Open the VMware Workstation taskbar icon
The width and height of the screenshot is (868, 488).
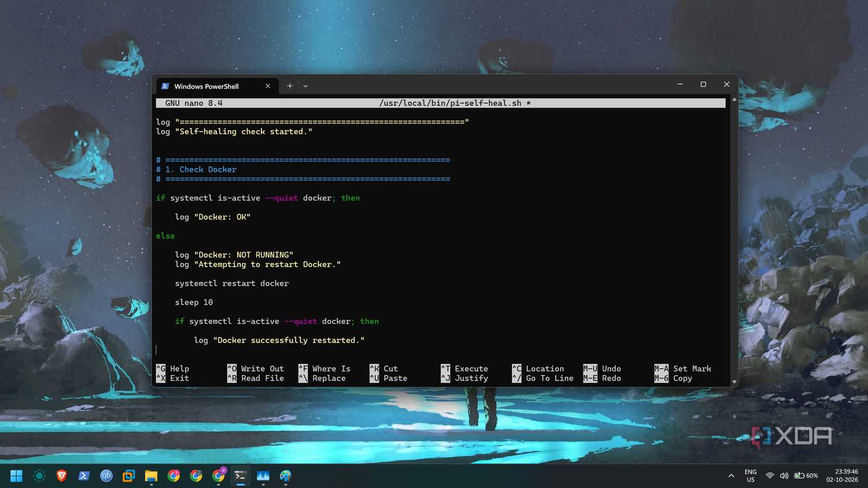(128, 476)
